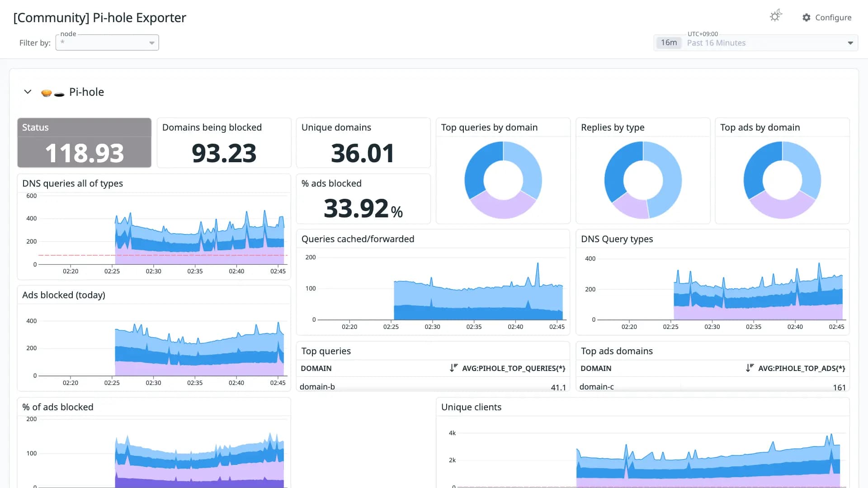
Task: Collapse the Pi-hole group chevron
Action: (28, 92)
